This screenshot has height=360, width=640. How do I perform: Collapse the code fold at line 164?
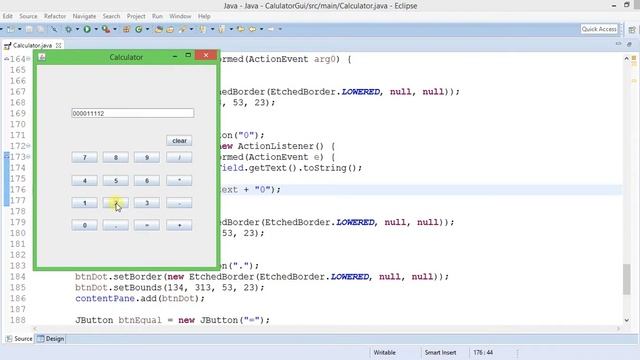pyautogui.click(x=28, y=59)
